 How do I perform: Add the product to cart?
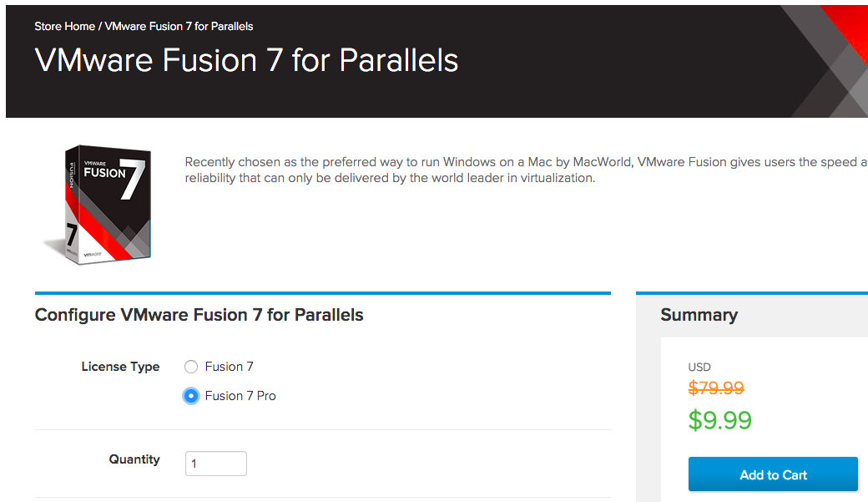pyautogui.click(x=773, y=474)
